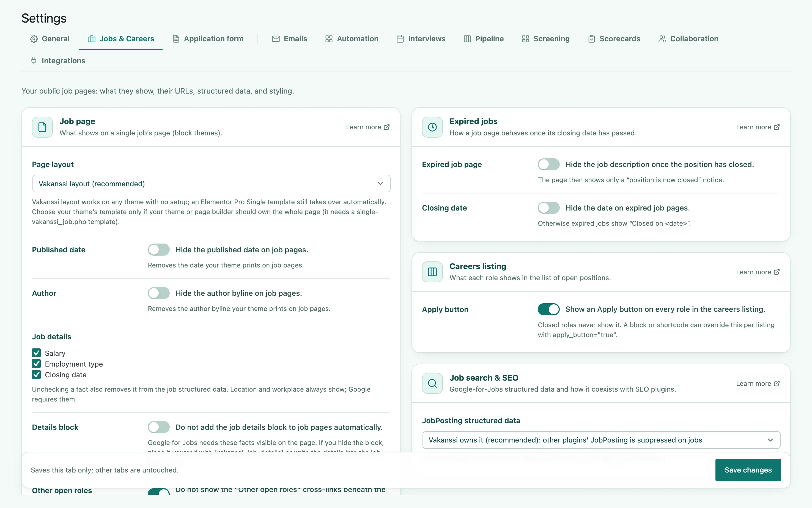Open the Integrations tab

[x=57, y=61]
